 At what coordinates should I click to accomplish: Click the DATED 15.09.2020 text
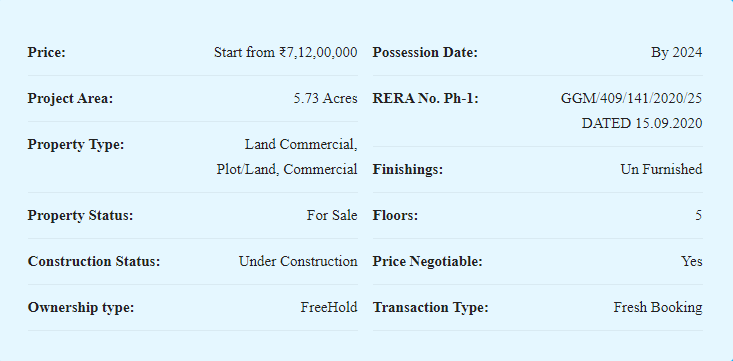coord(642,123)
